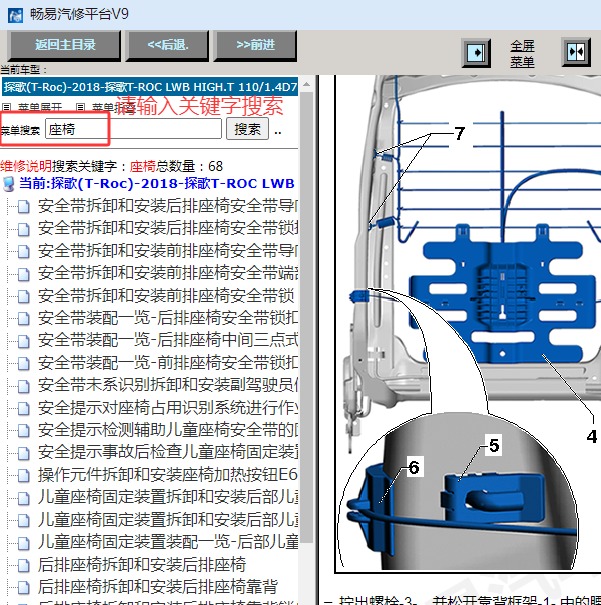Click document icon beside 安全提示对座椅占用识别系统
This screenshot has height=605, width=601.
[23, 406]
